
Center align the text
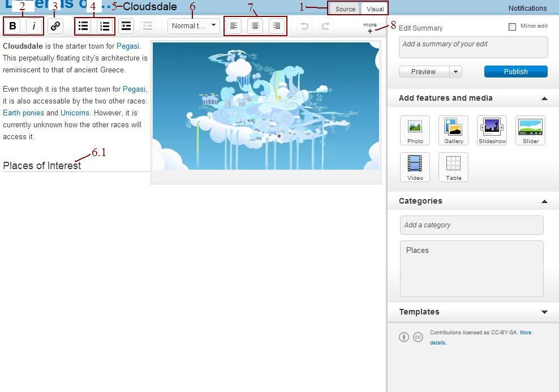click(255, 26)
